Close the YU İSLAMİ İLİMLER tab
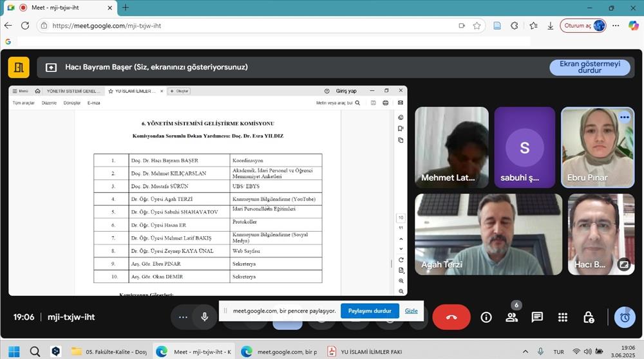644x359 pixels. 162,91
